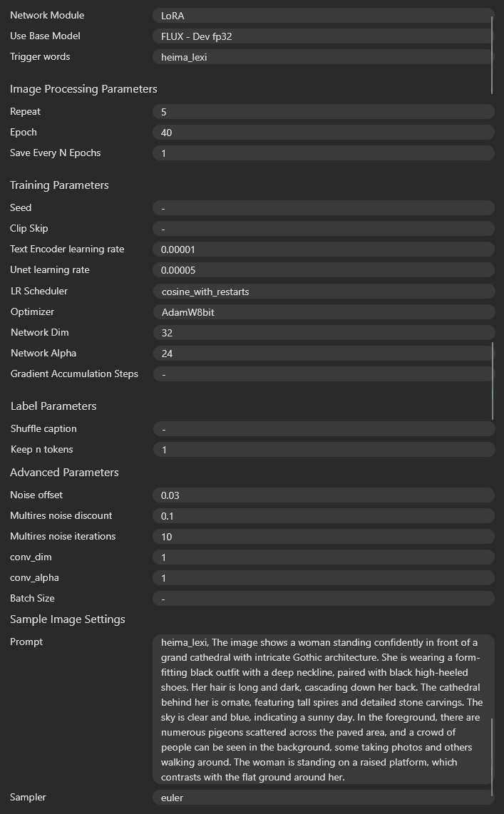Select the Network Dim value 32
504x814 pixels.
point(324,333)
